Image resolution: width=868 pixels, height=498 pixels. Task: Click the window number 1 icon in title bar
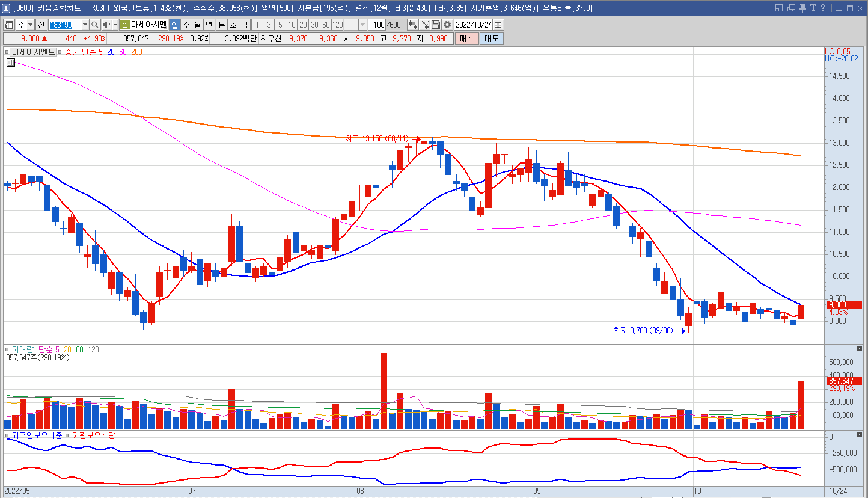[x=6, y=8]
